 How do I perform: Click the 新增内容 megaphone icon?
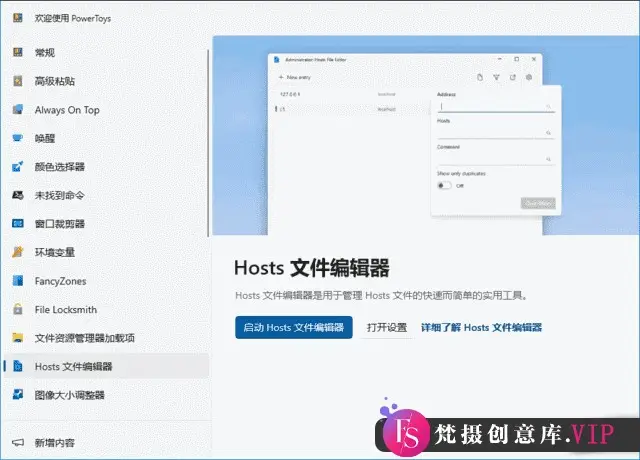(x=18, y=442)
